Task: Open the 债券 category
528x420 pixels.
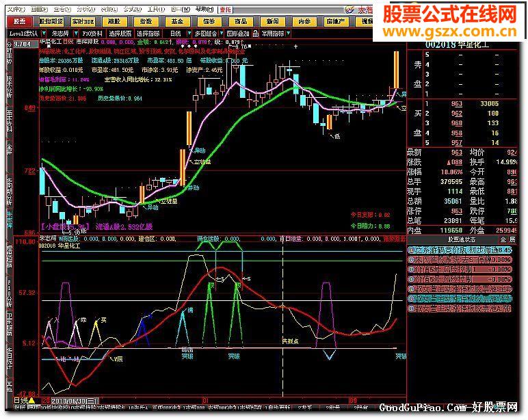Action: [x=209, y=22]
